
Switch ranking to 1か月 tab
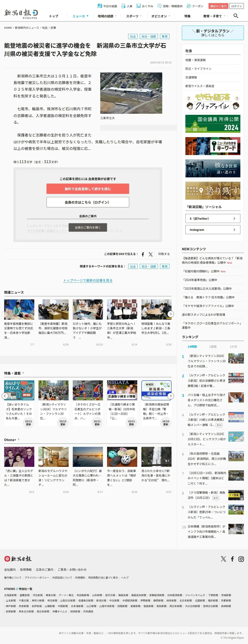tap(233, 346)
